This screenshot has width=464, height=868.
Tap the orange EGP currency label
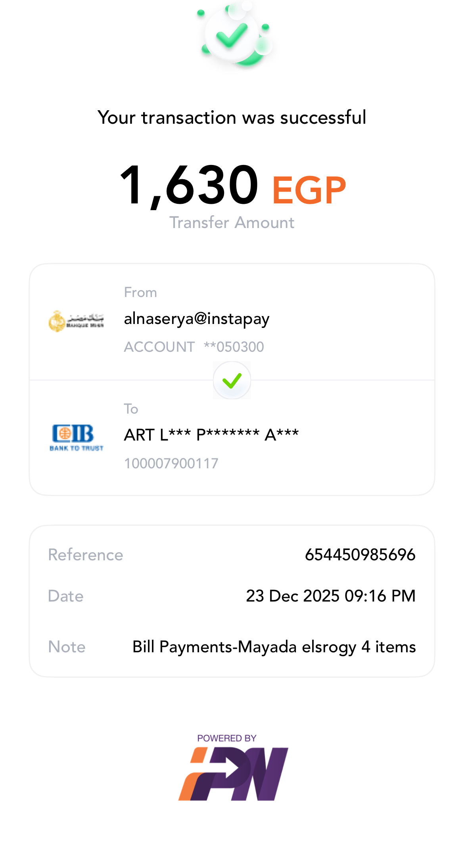[309, 191]
